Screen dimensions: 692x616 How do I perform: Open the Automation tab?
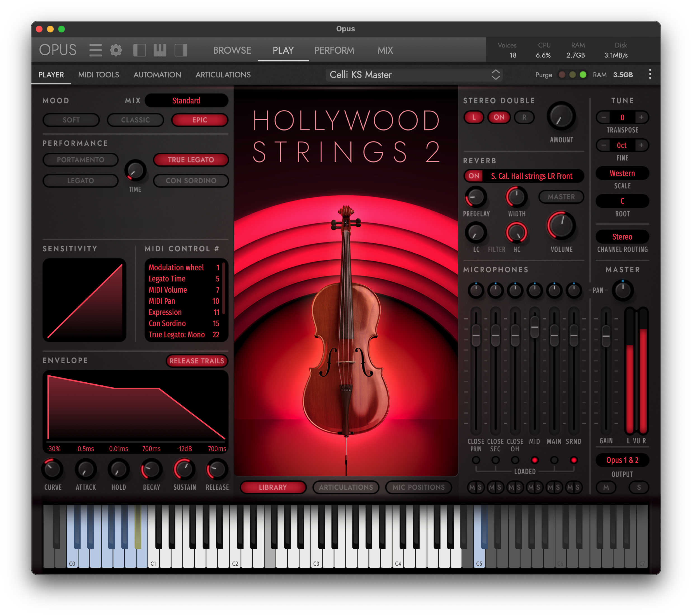click(x=157, y=74)
